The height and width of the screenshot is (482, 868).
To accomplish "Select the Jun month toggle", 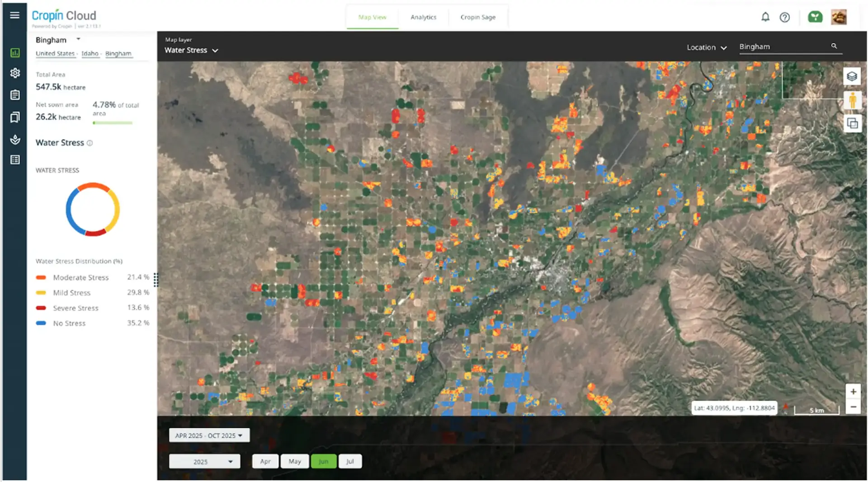I will 323,461.
